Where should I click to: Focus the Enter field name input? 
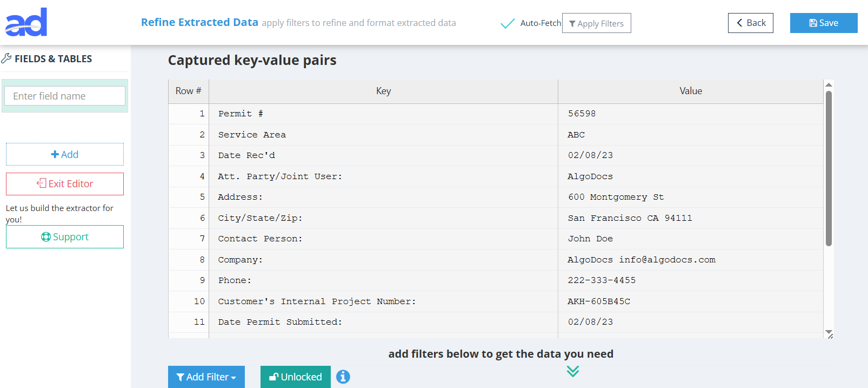click(x=65, y=96)
